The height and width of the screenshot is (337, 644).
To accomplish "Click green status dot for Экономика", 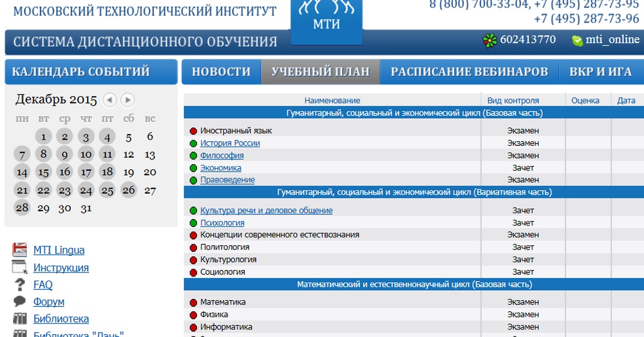I will [x=194, y=168].
